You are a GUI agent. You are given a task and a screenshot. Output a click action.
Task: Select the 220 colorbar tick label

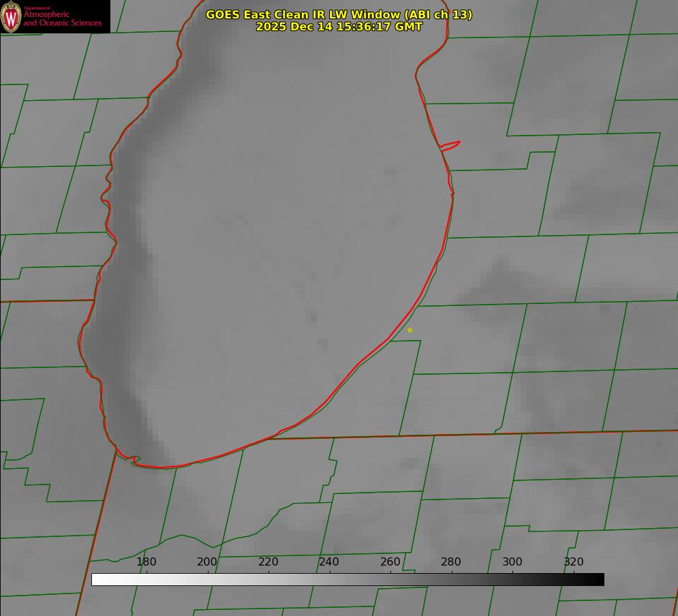click(268, 562)
